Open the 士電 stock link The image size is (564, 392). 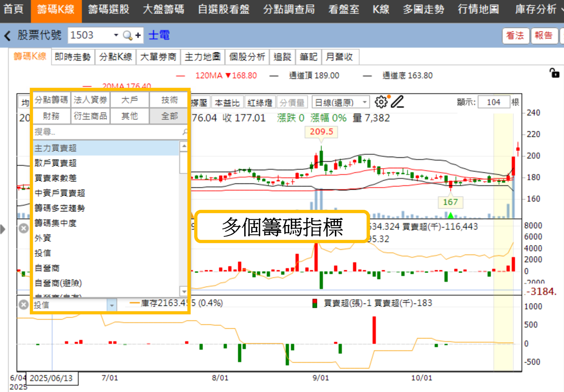click(159, 35)
